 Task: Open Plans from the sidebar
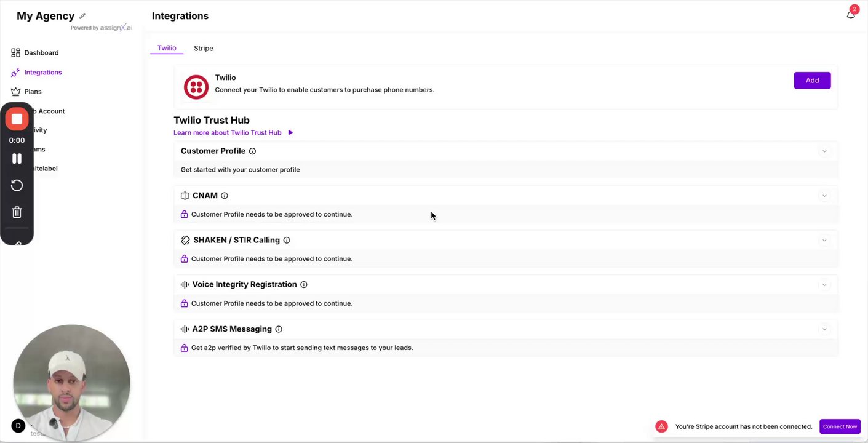tap(33, 92)
